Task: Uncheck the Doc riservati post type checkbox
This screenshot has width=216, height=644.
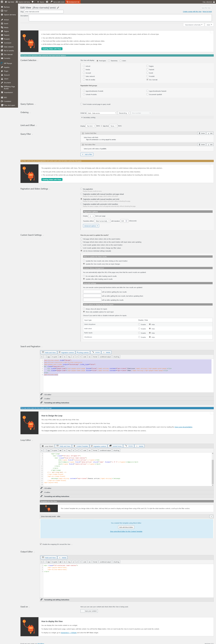Action: click(147, 79)
